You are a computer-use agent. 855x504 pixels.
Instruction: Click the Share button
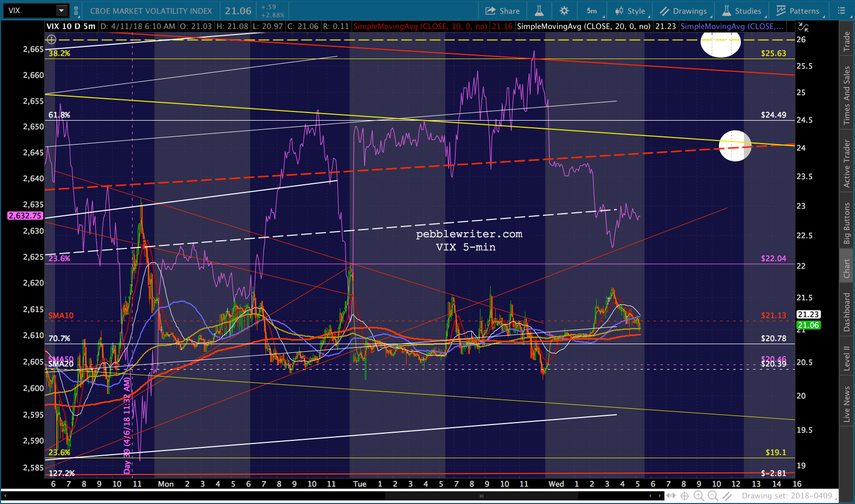click(502, 11)
